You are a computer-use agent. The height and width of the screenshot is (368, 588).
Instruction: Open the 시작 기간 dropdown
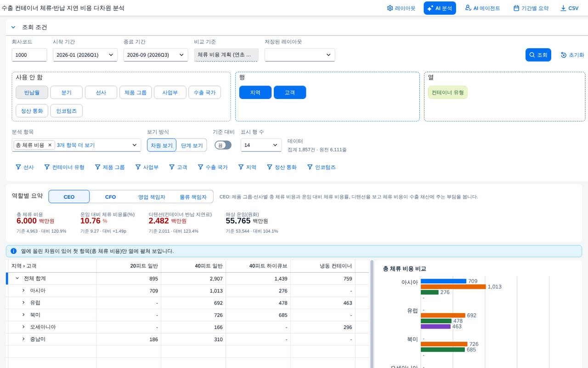[x=85, y=55]
